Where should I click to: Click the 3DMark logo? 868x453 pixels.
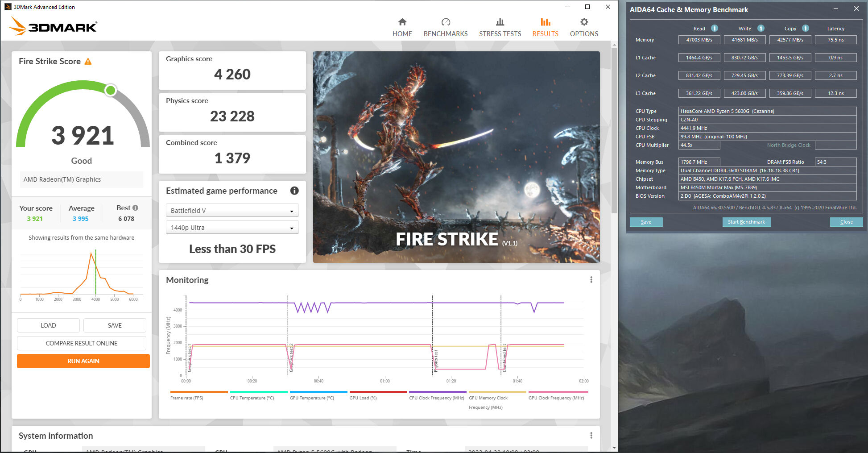coord(53,26)
